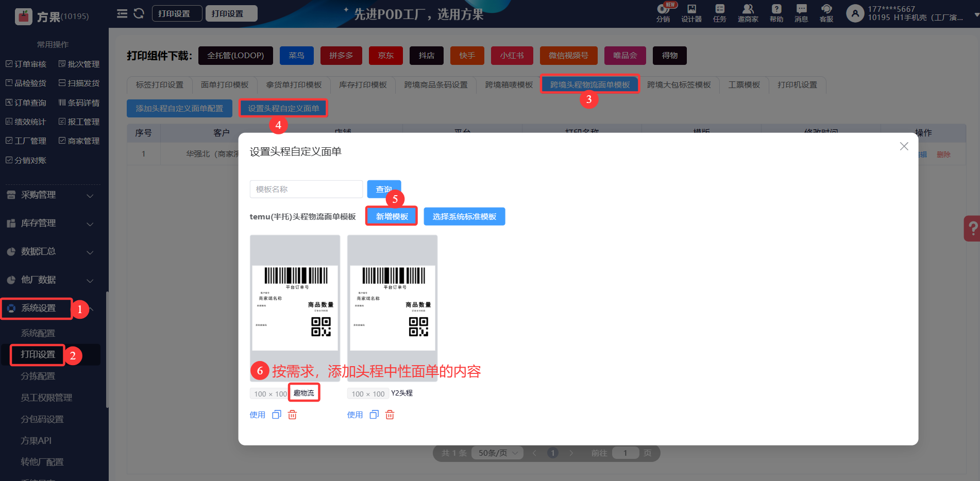Focus the 模板名称 search input

306,190
